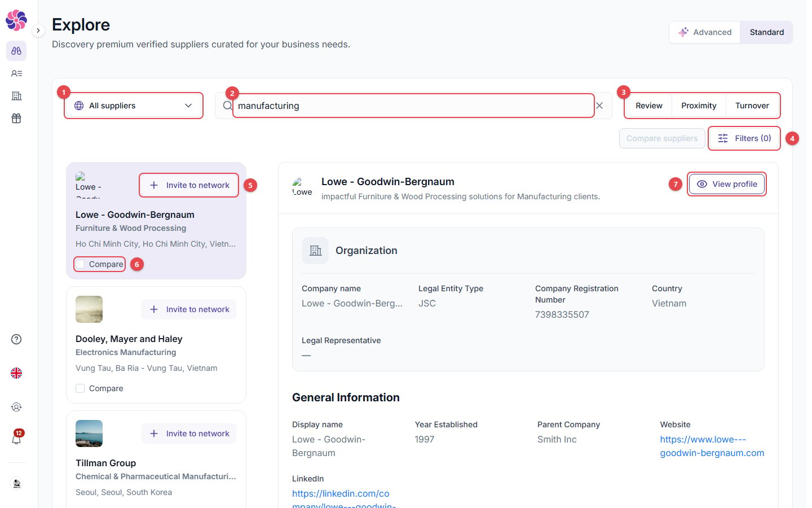The image size is (812, 508).
Task: Click the Organization building icon in details
Action: coord(315,251)
